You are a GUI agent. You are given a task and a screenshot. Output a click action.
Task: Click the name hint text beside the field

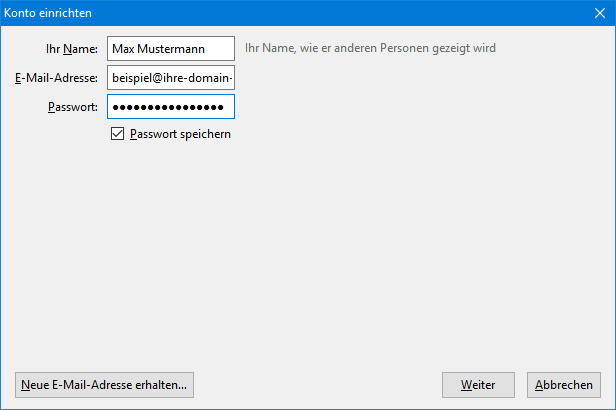click(x=370, y=48)
